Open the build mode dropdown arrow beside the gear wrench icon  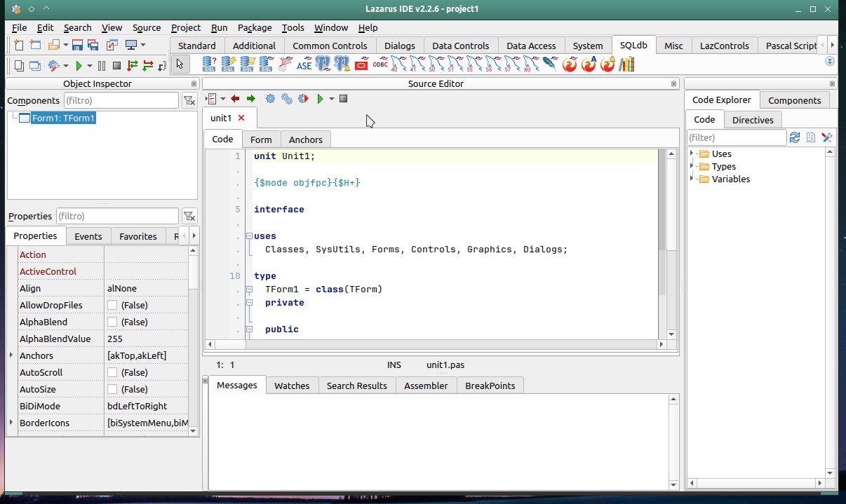click(66, 65)
